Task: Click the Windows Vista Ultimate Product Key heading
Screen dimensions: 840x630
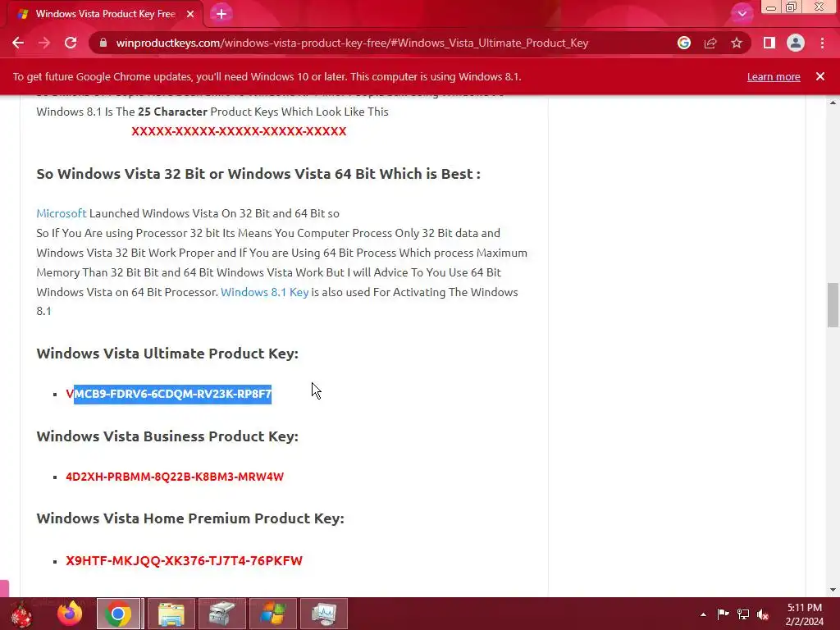Action: (167, 354)
